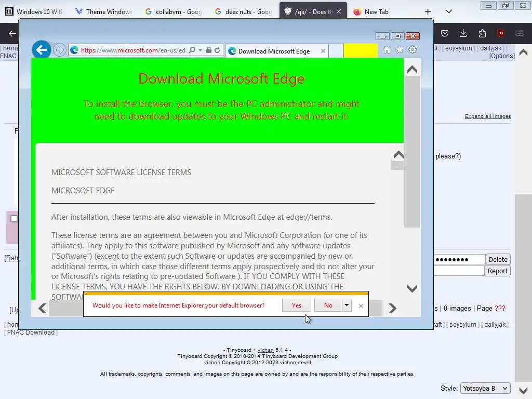Dismiss default browser notification bar

click(x=361, y=306)
